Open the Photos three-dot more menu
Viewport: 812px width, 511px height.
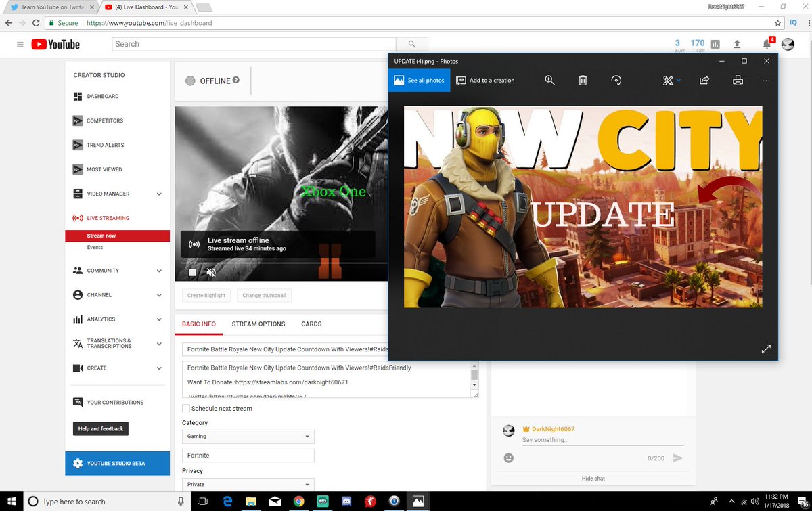click(x=766, y=80)
